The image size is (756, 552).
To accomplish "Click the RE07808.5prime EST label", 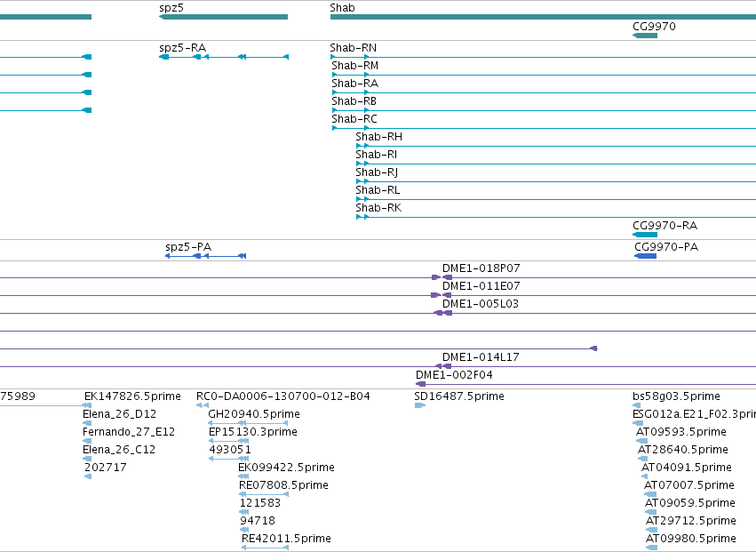I will click(283, 486).
